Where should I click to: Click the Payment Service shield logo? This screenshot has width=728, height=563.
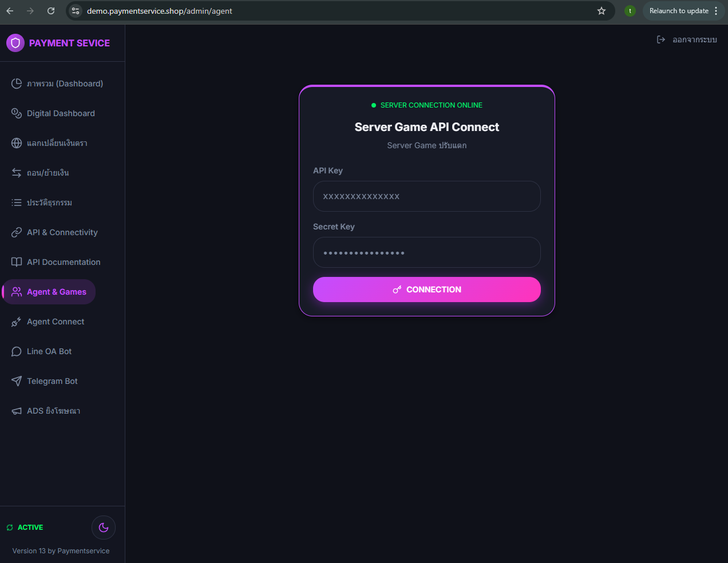click(x=15, y=43)
